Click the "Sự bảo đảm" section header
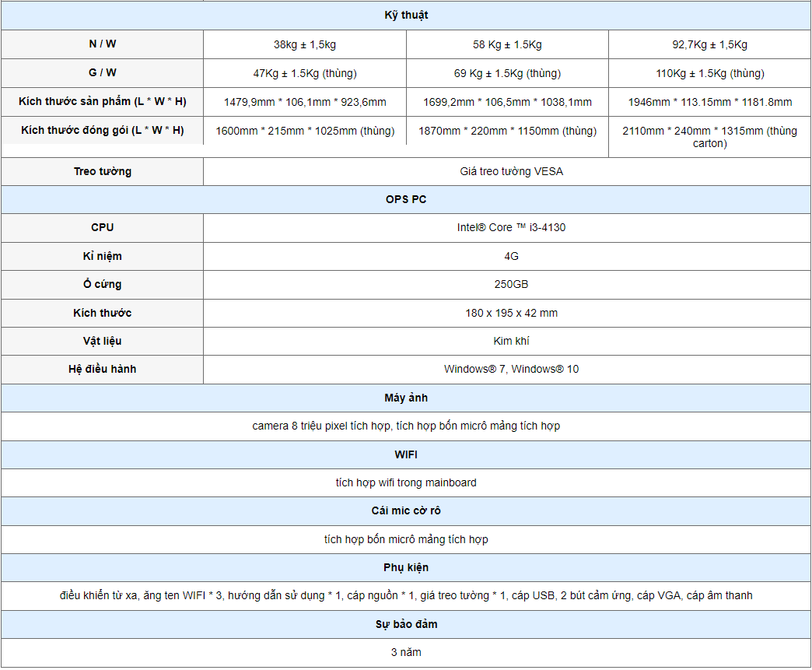This screenshot has width=812, height=670. click(406, 624)
